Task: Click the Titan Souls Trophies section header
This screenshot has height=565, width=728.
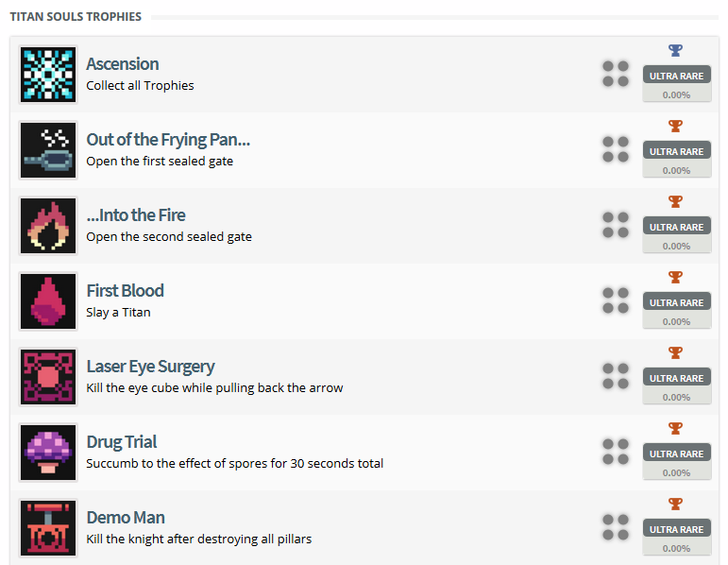Action: 76,17
